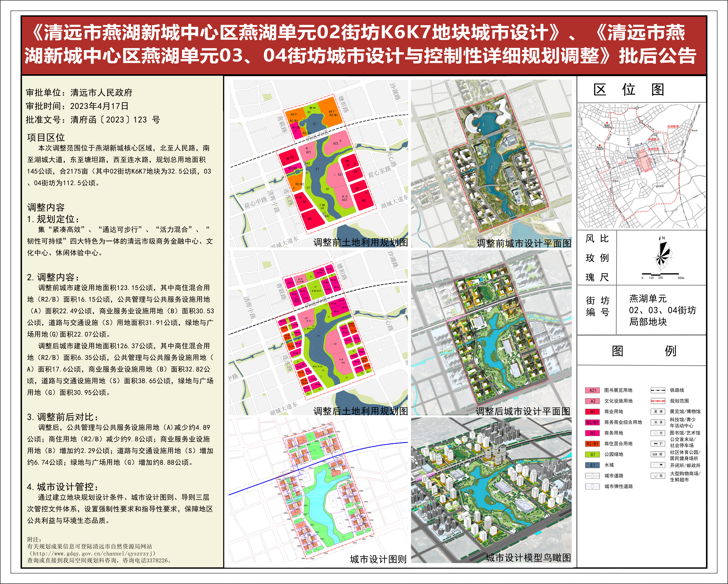
Task: Click the 1.规划定位 subheading
Action: [x=53, y=219]
